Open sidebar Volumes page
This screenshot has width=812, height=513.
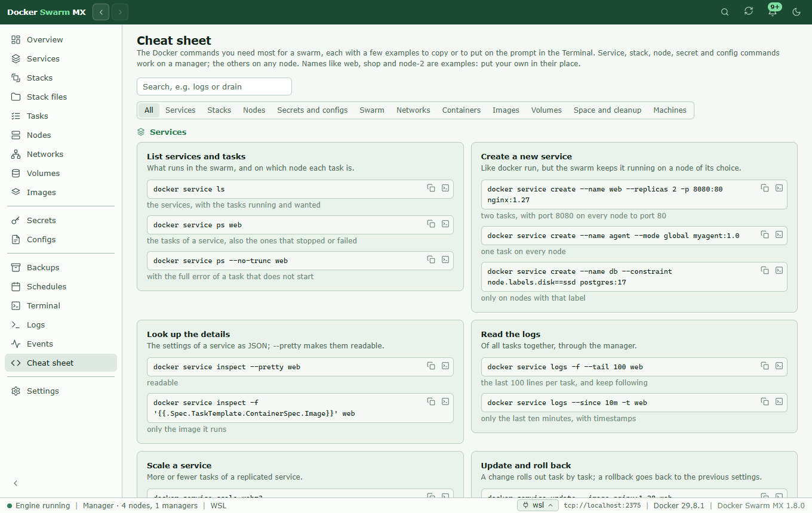(61, 173)
